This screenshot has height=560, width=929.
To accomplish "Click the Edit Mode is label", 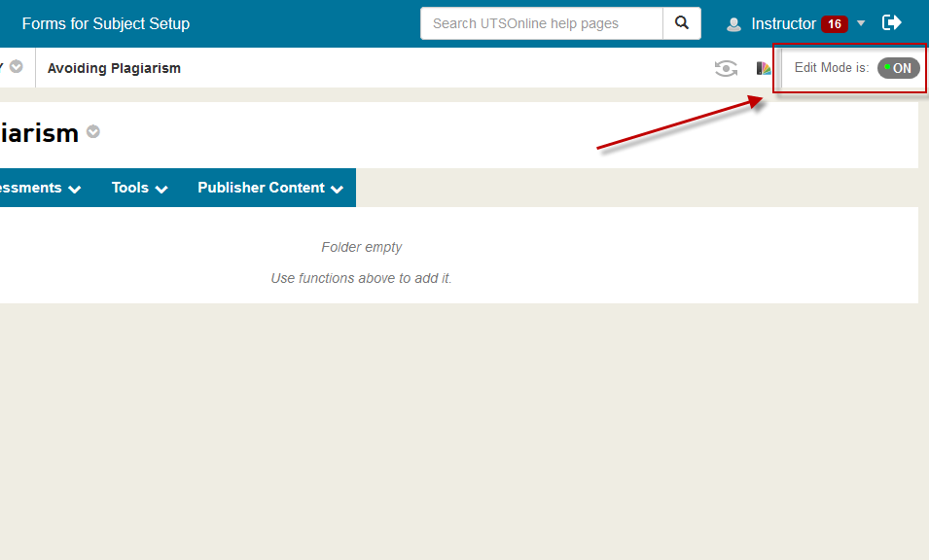I will [831, 68].
